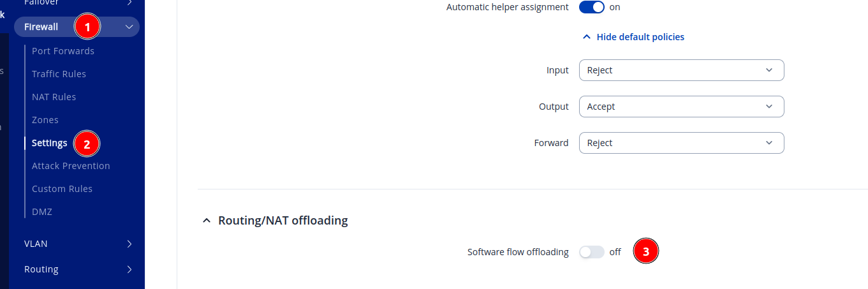Viewport: 868px width, 289px height.
Task: Click the red step 2 badge
Action: click(x=87, y=144)
